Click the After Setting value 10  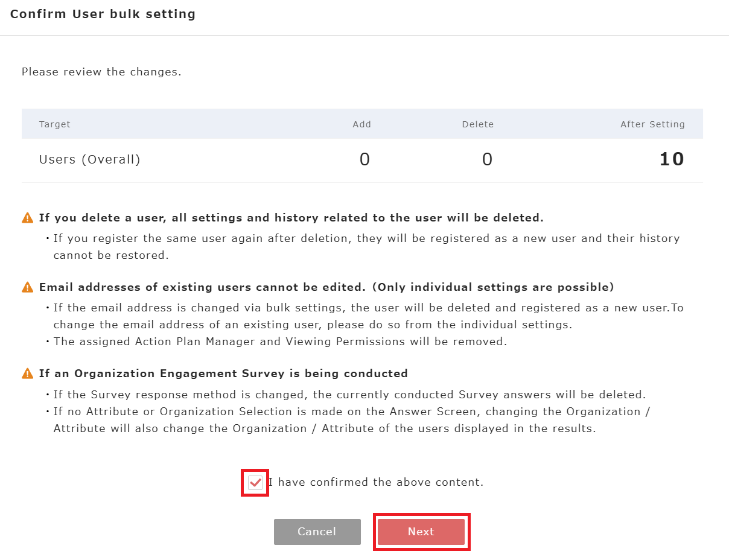point(671,159)
